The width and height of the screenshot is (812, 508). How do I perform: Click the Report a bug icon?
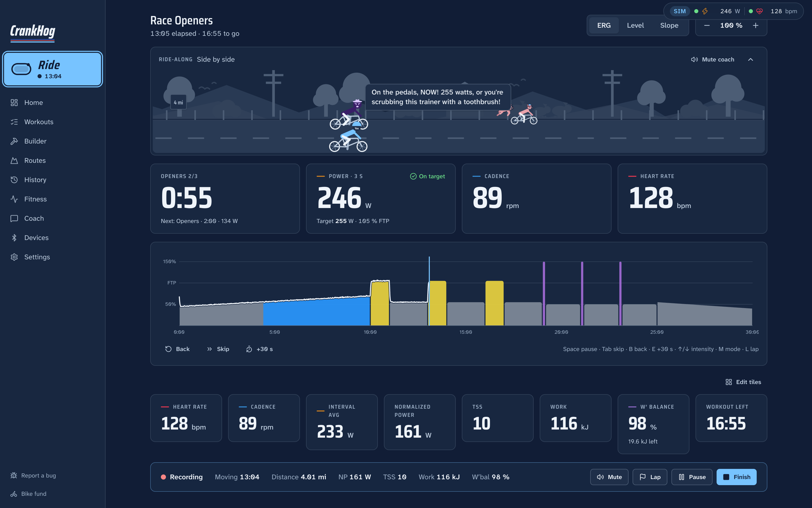click(x=14, y=475)
